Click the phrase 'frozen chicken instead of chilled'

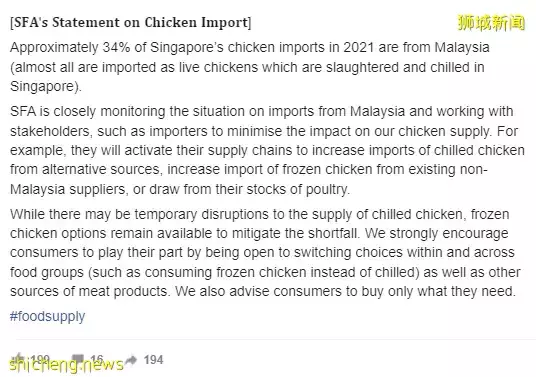316,272
